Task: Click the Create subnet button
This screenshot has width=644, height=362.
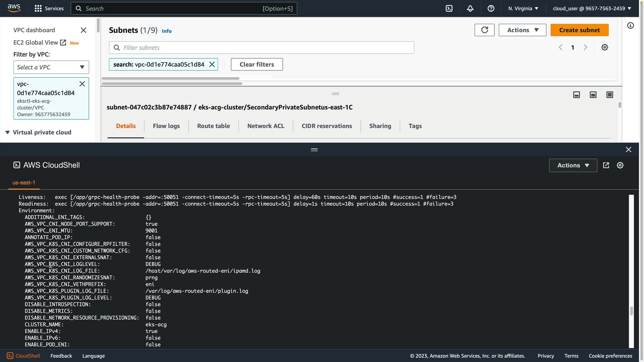Action: click(x=579, y=30)
